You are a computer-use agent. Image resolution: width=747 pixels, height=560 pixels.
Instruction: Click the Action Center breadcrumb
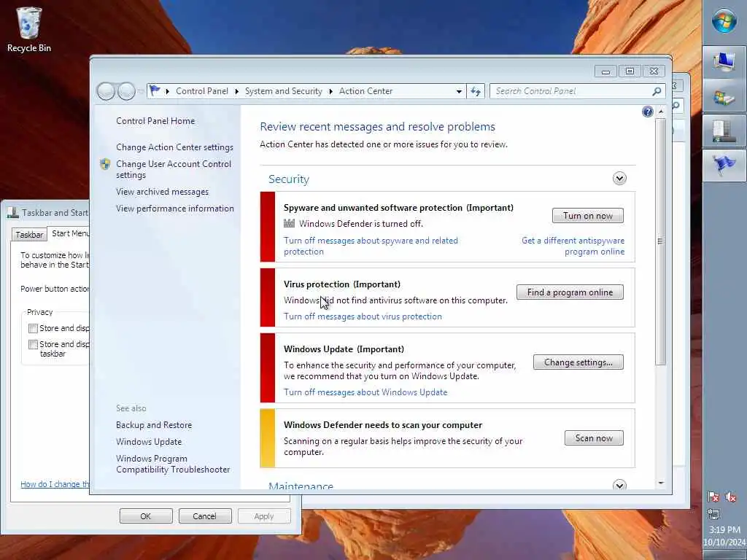pos(365,91)
